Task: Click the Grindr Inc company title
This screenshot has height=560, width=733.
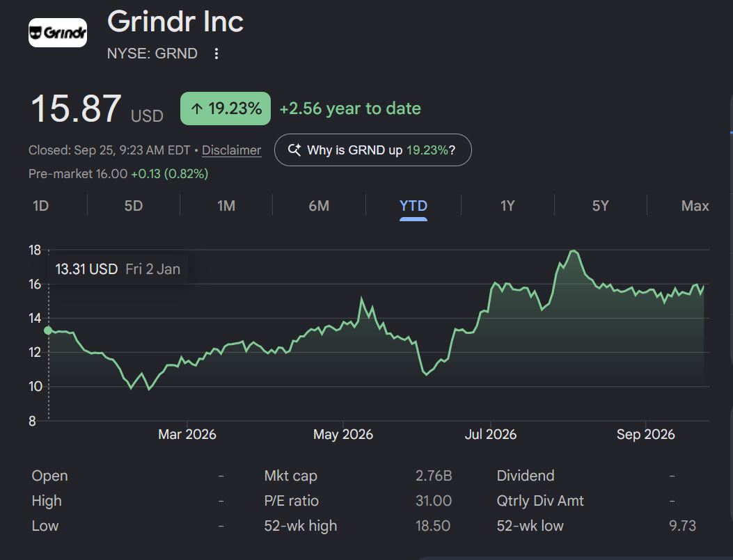Action: point(175,22)
